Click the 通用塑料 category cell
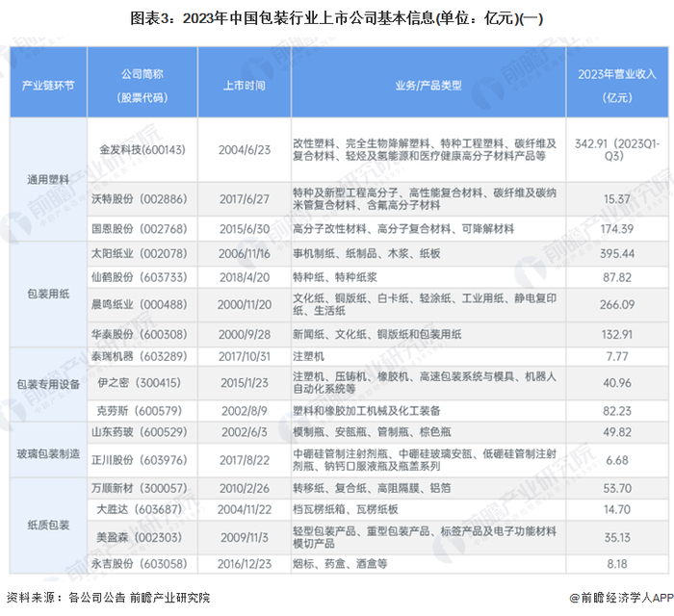This screenshot has width=674, height=616. click(x=48, y=179)
